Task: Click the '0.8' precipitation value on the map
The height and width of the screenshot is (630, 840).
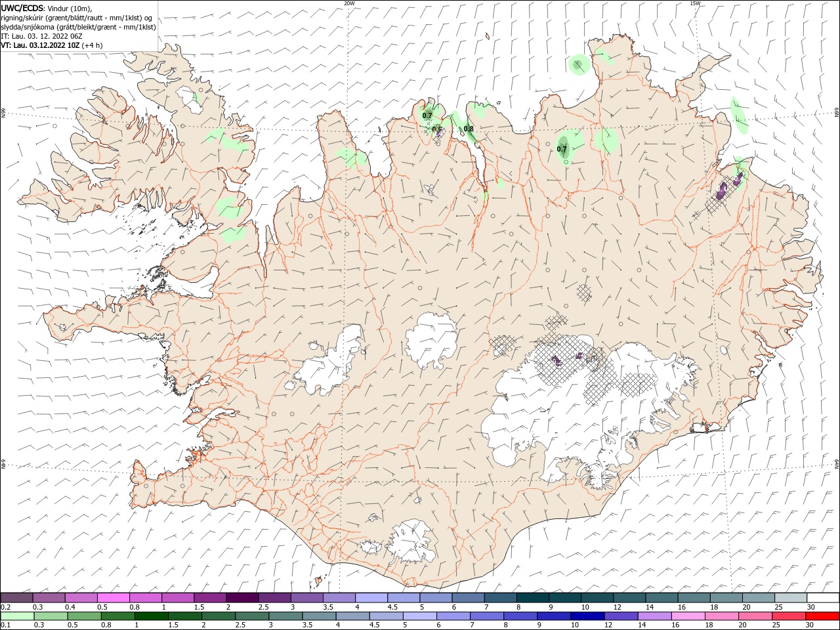Action: click(x=469, y=129)
